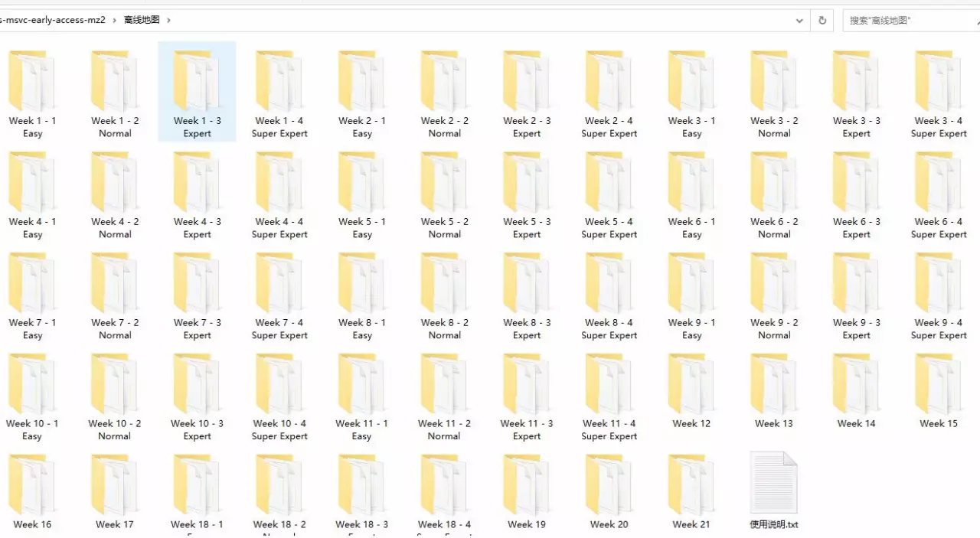The height and width of the screenshot is (538, 980).
Task: Select the Week 3 - 4 Super Expert folder
Action: click(939, 93)
